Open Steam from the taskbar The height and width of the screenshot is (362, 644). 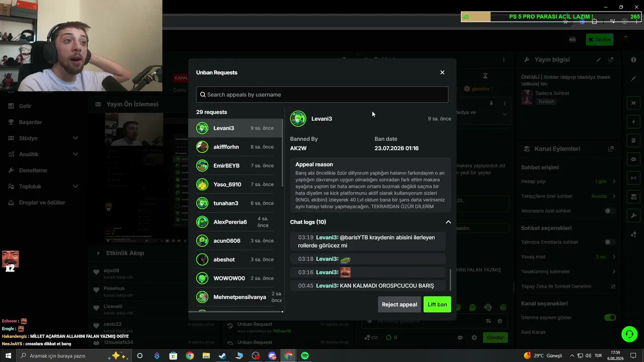point(222,356)
